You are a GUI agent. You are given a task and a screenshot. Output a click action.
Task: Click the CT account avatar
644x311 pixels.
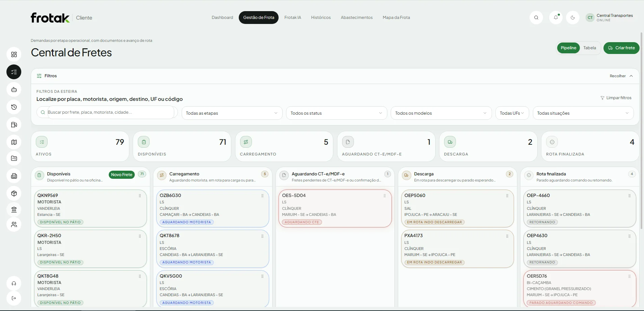(x=590, y=18)
